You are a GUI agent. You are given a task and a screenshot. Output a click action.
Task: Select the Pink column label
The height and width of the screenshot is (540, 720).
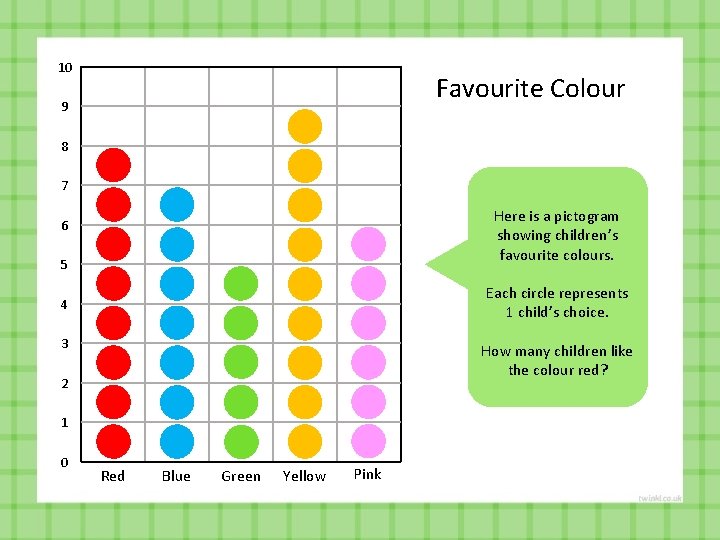pyautogui.click(x=367, y=474)
